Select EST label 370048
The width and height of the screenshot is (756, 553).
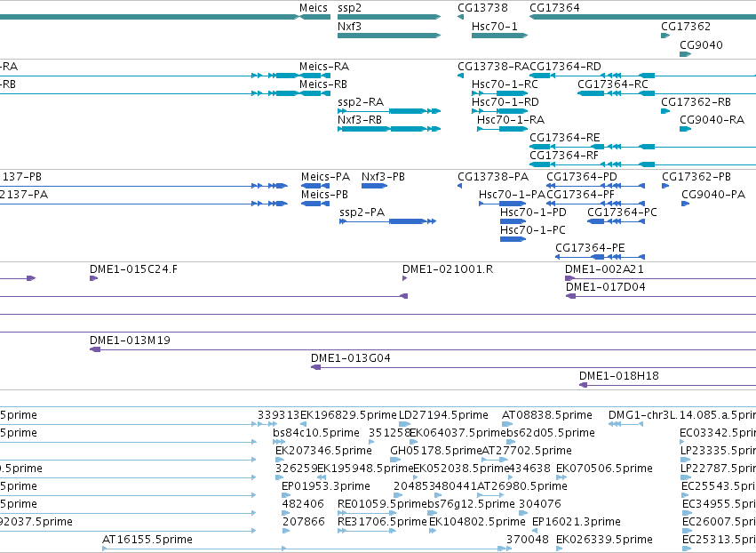pyautogui.click(x=528, y=540)
